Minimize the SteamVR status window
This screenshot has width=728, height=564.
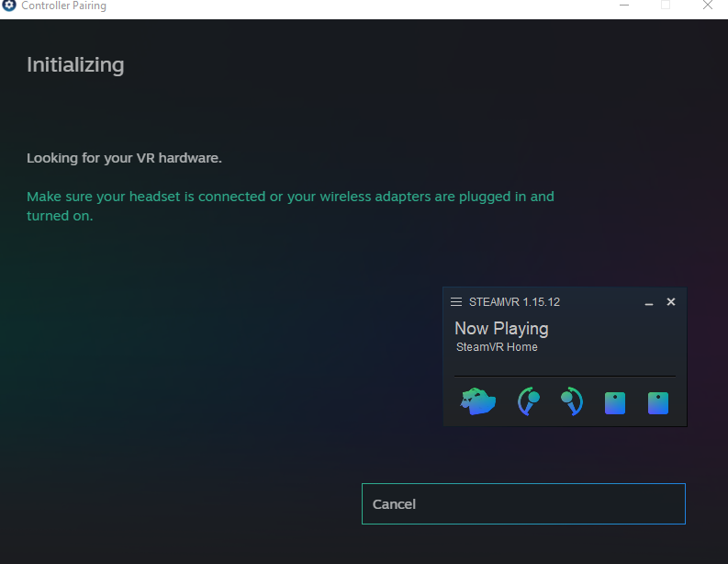tap(649, 302)
